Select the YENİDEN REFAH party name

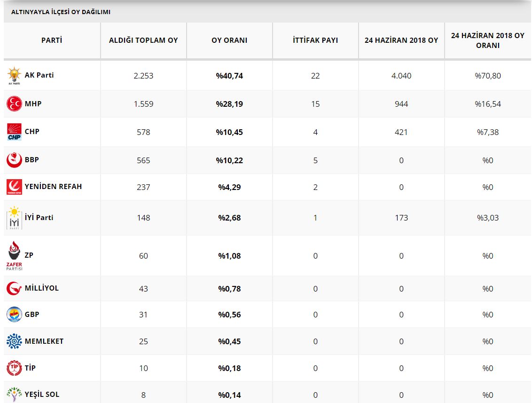53,187
